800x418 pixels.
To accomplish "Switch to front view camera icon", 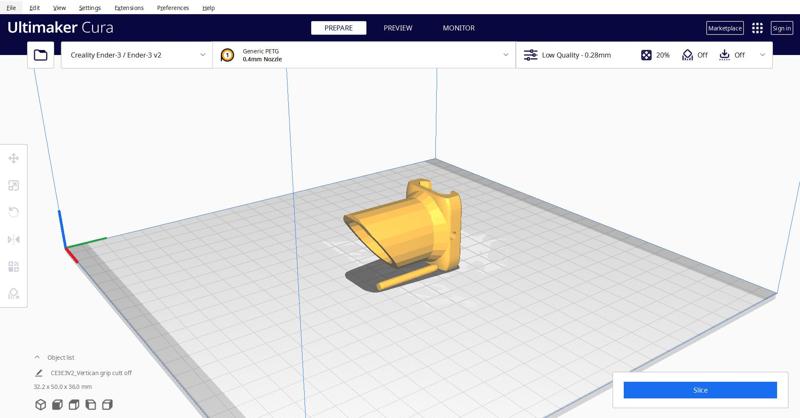I will click(x=57, y=405).
